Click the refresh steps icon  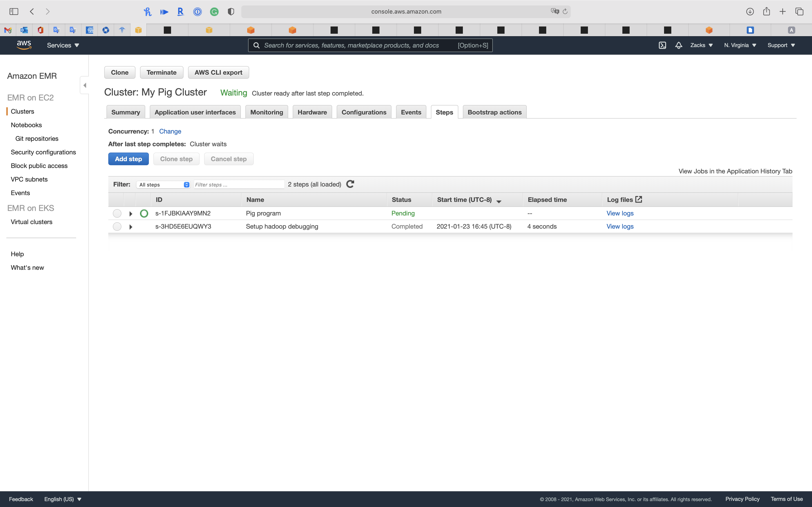click(x=350, y=184)
